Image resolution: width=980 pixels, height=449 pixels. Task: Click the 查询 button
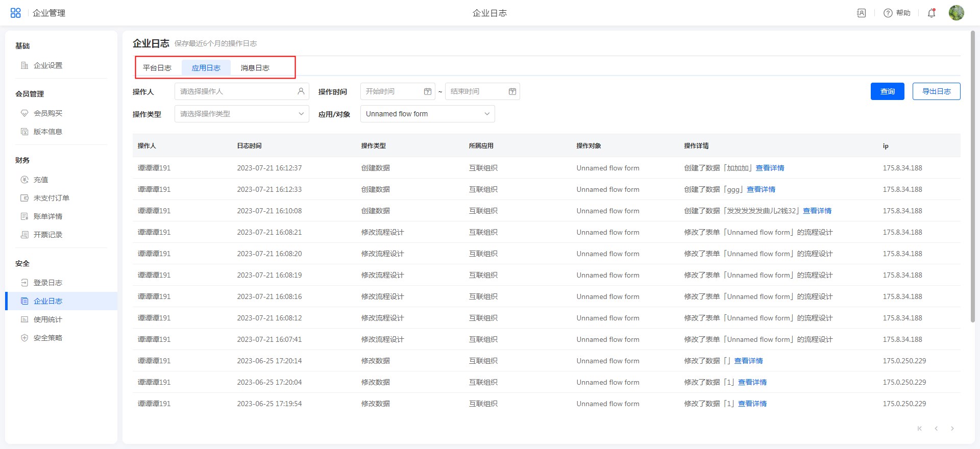pyautogui.click(x=887, y=91)
